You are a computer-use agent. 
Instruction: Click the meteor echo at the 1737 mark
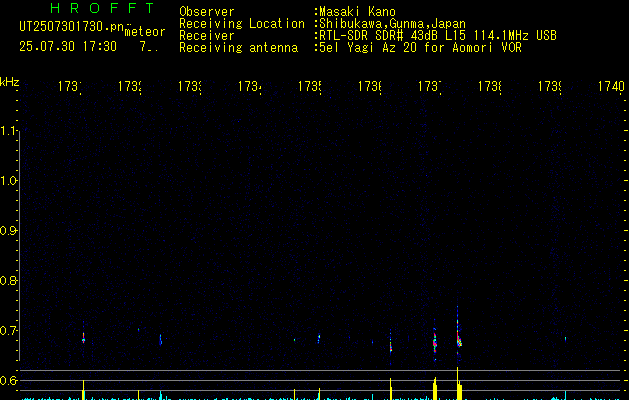coord(434,341)
